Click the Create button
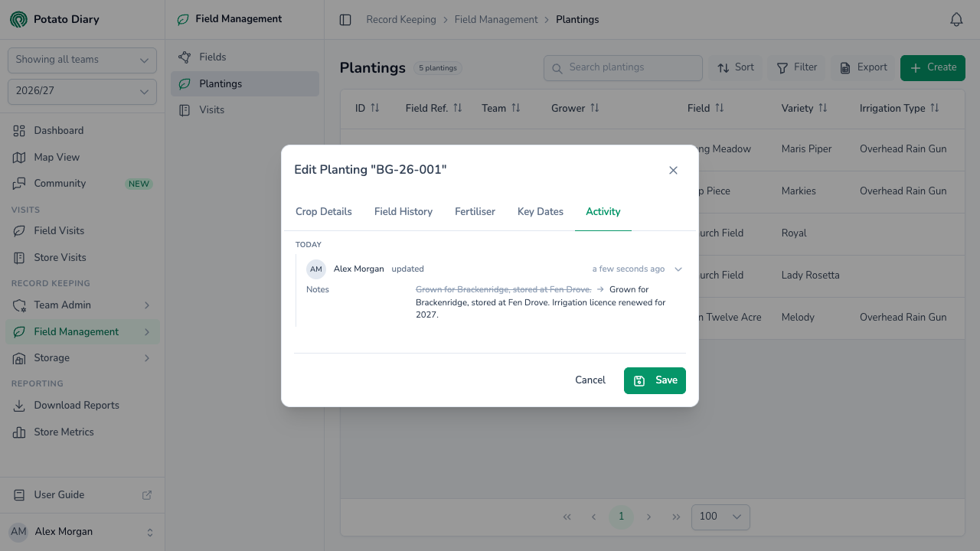980x551 pixels. [933, 67]
